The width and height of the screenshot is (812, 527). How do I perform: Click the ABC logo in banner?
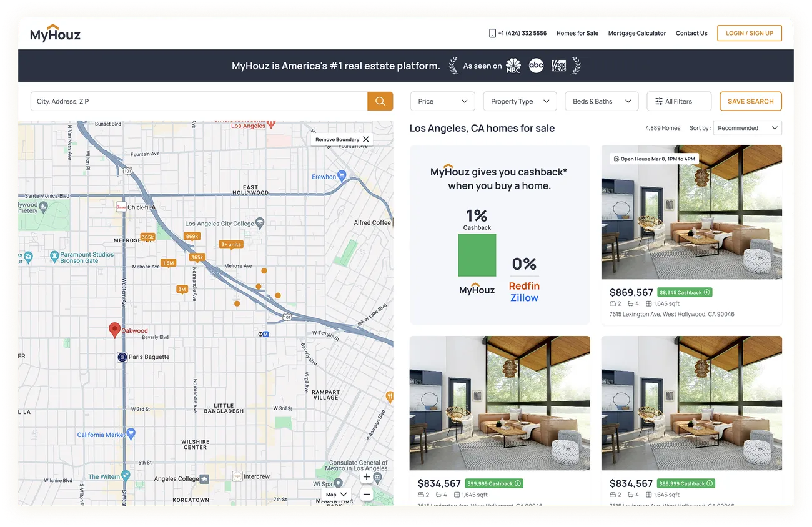537,66
